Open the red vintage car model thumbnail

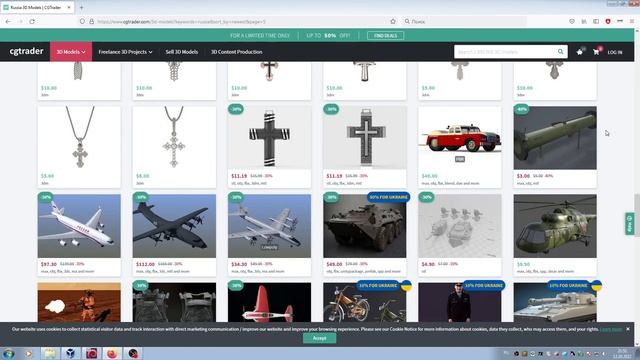pos(460,138)
